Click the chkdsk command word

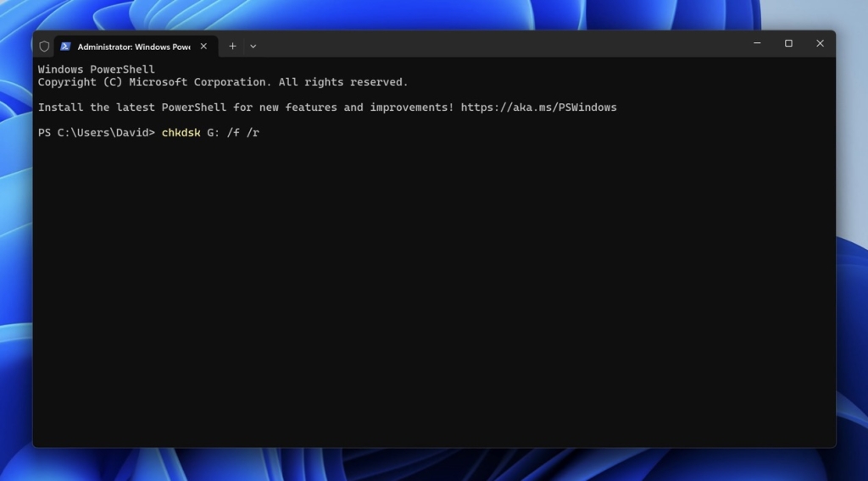pos(181,133)
